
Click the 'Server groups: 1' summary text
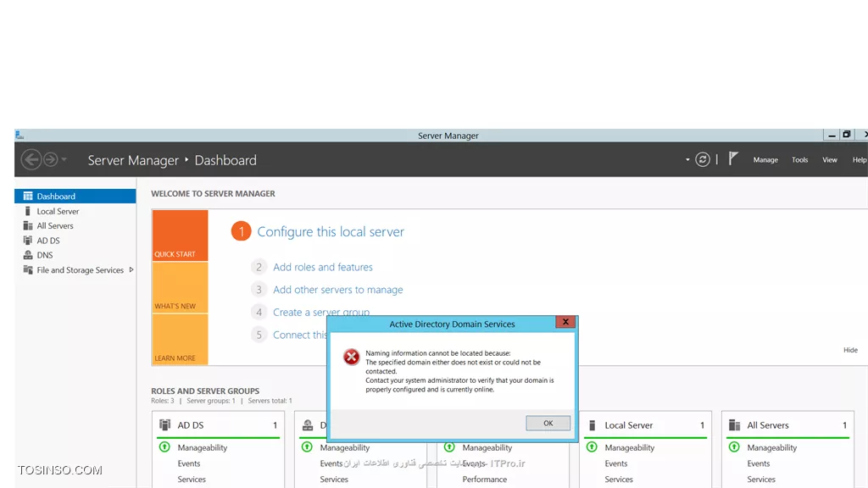point(211,401)
